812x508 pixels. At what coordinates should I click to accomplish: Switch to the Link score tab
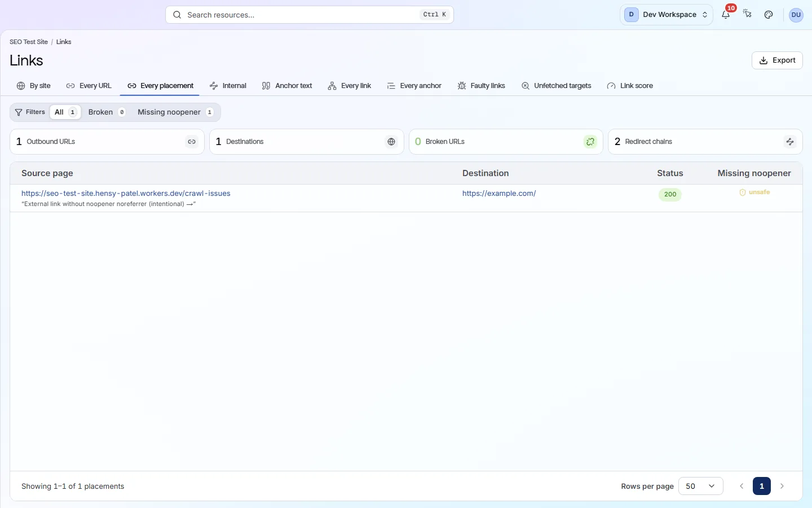[x=630, y=86]
